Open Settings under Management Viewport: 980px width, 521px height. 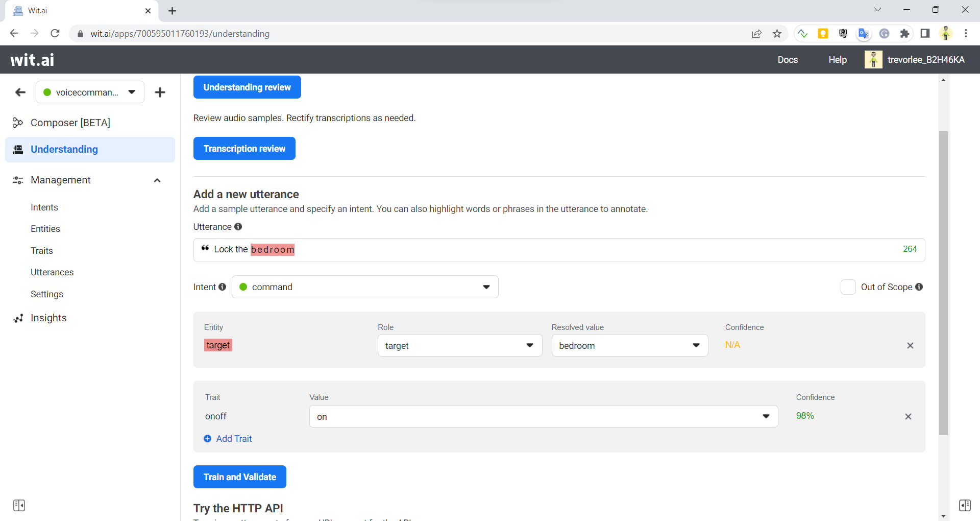pos(47,294)
